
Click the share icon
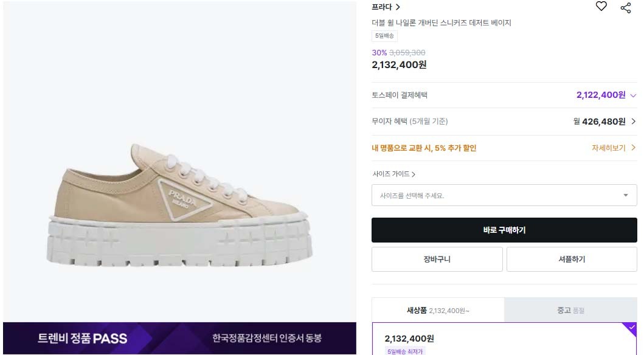click(626, 7)
